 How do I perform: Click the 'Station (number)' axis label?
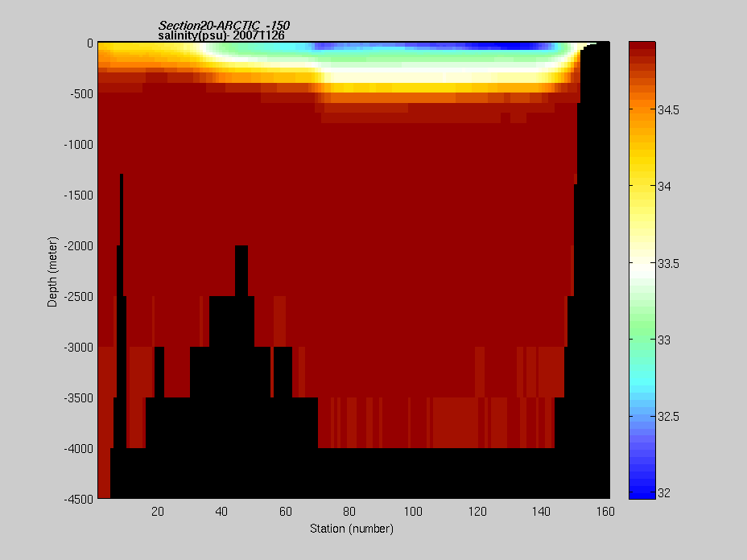coord(352,529)
